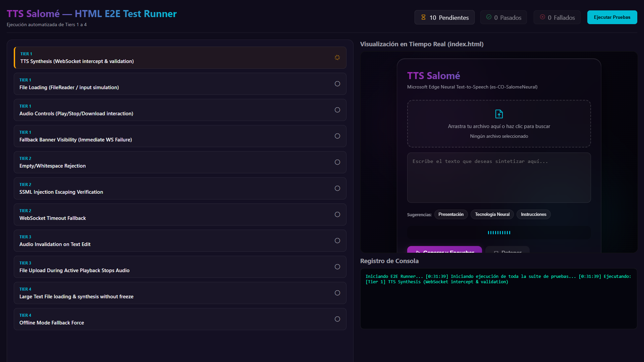The image size is (644, 362).
Task: Click 'Arrastra tu archivo aquí' drop zone text
Action: point(499,126)
